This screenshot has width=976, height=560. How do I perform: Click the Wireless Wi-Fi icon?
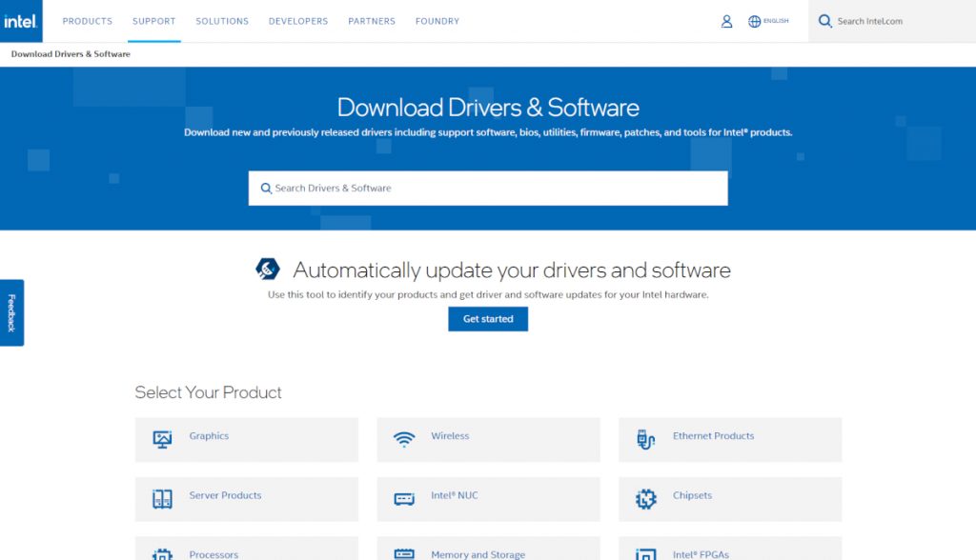[404, 439]
